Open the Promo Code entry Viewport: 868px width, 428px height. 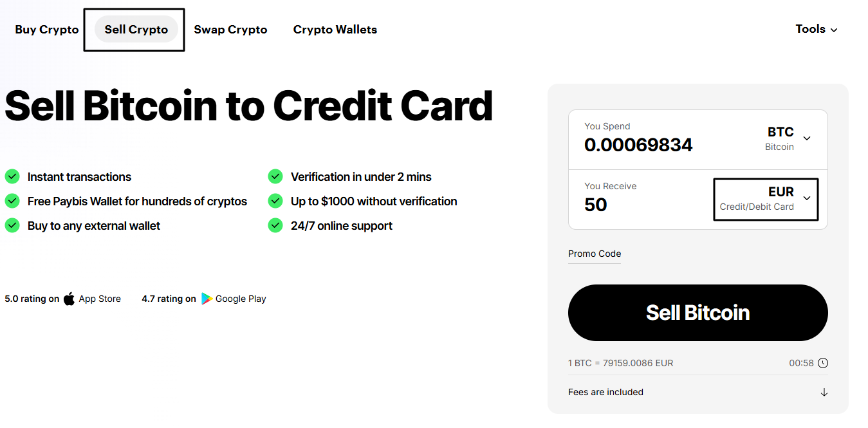594,254
